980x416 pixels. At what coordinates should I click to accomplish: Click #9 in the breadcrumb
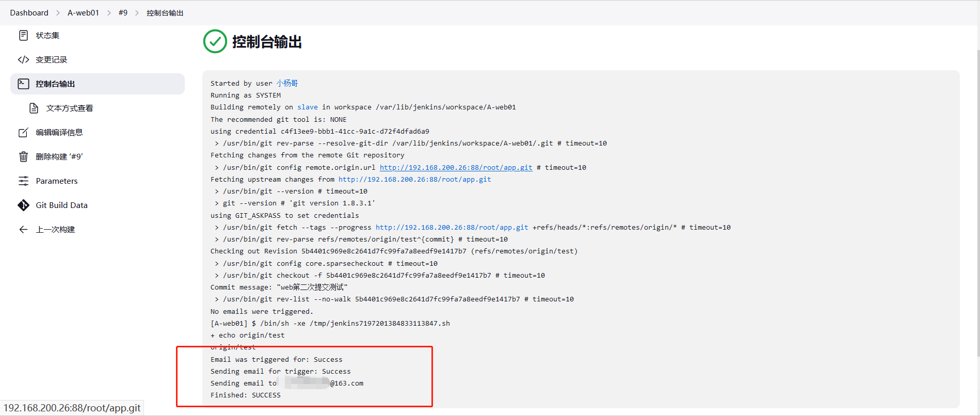(x=123, y=13)
